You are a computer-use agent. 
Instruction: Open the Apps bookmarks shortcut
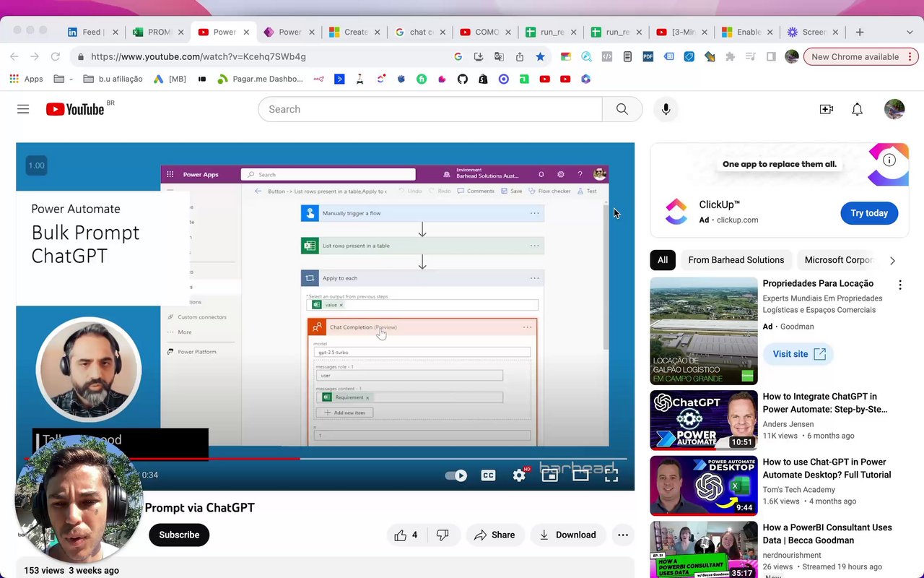[x=26, y=79]
